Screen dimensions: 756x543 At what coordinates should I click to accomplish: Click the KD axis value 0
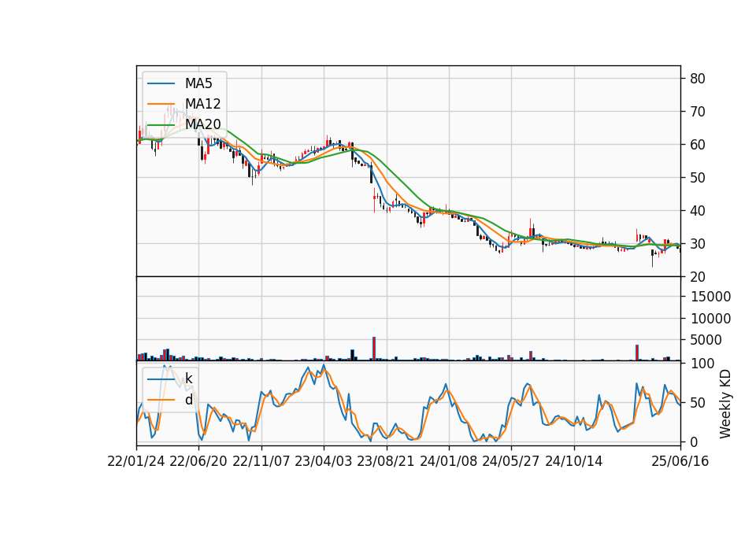pyautogui.click(x=693, y=441)
